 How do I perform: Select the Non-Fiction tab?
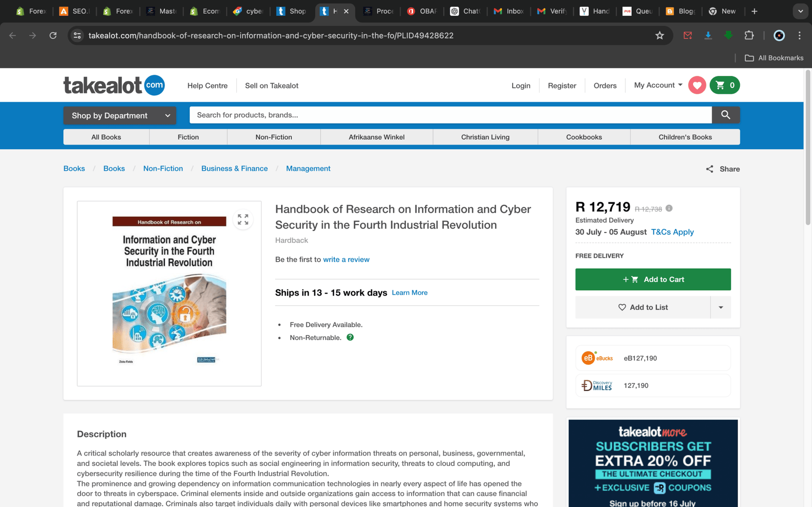click(x=274, y=137)
